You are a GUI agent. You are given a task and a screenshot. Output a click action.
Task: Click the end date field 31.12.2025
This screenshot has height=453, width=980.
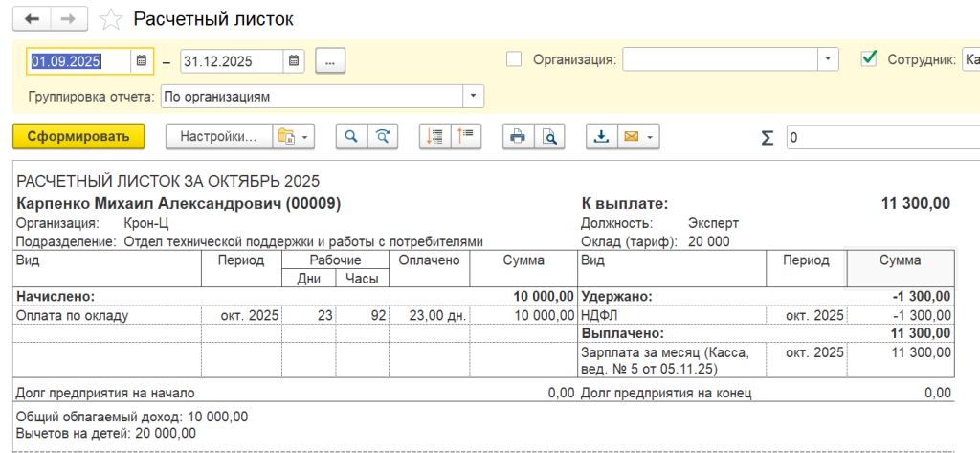coord(232,61)
